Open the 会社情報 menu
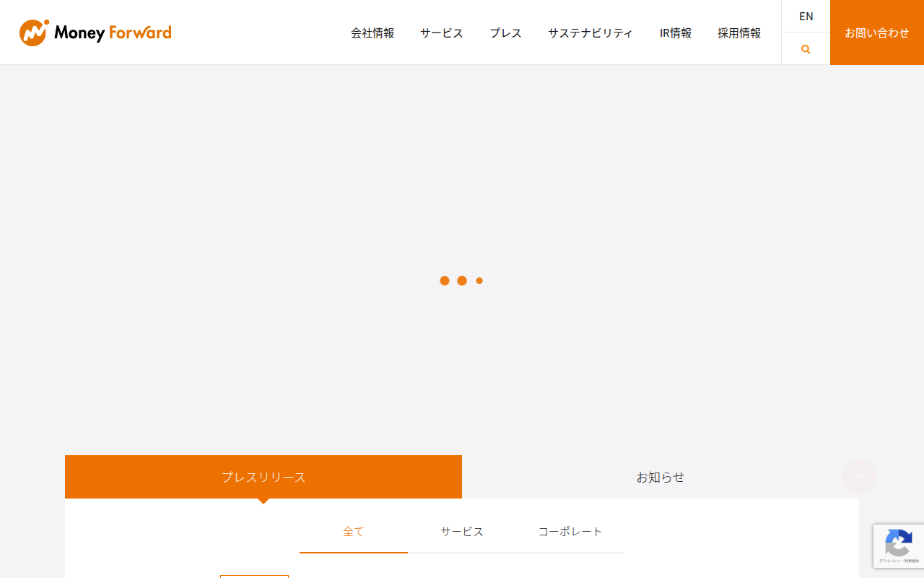 (372, 33)
